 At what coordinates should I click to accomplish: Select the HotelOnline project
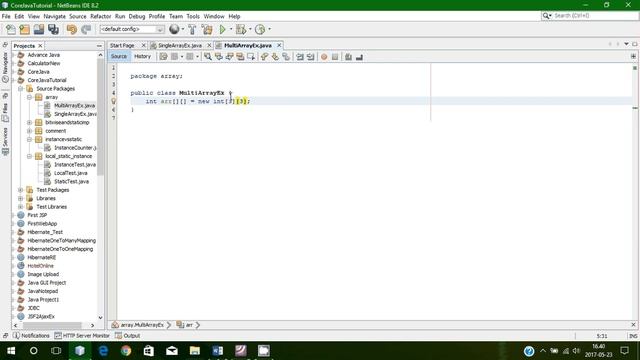click(x=40, y=266)
